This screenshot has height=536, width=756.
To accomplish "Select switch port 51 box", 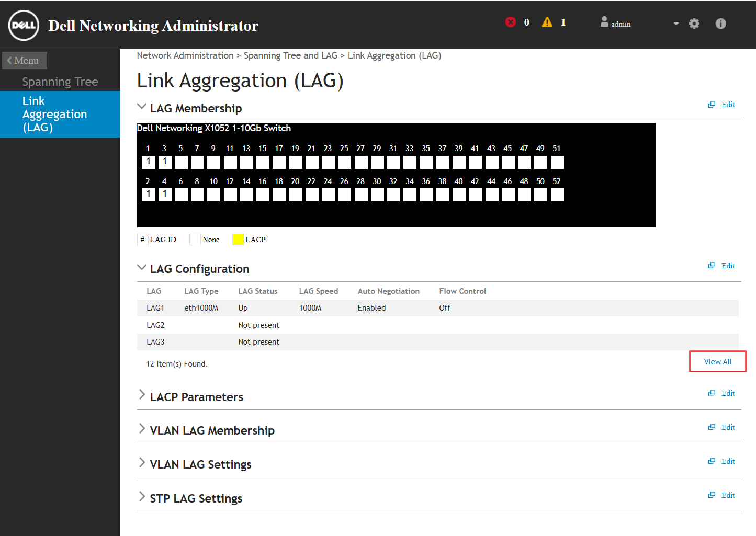I will tap(558, 162).
